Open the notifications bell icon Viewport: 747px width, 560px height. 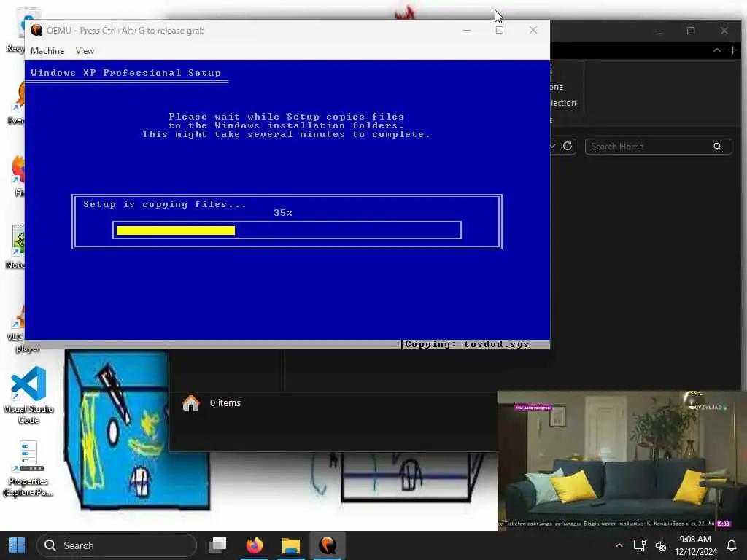pyautogui.click(x=732, y=545)
